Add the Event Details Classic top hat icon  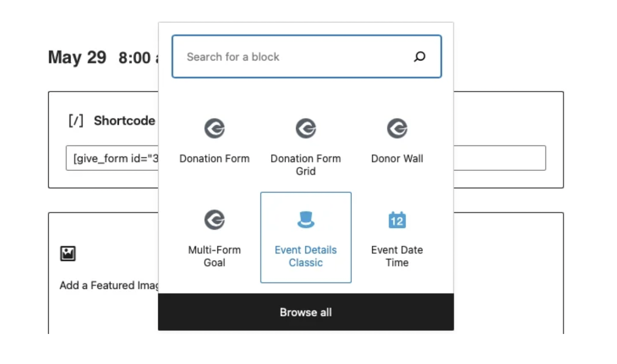(x=306, y=220)
